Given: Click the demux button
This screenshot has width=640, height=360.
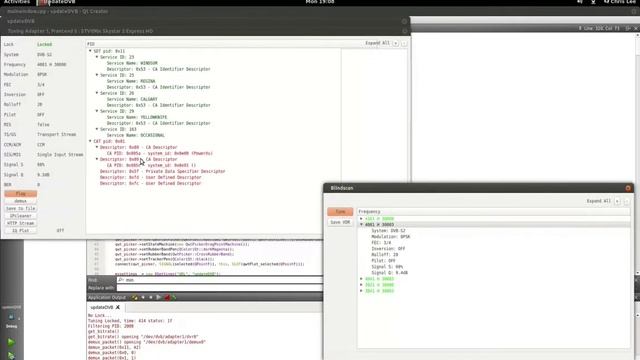Looking at the screenshot, I should point(20,201).
